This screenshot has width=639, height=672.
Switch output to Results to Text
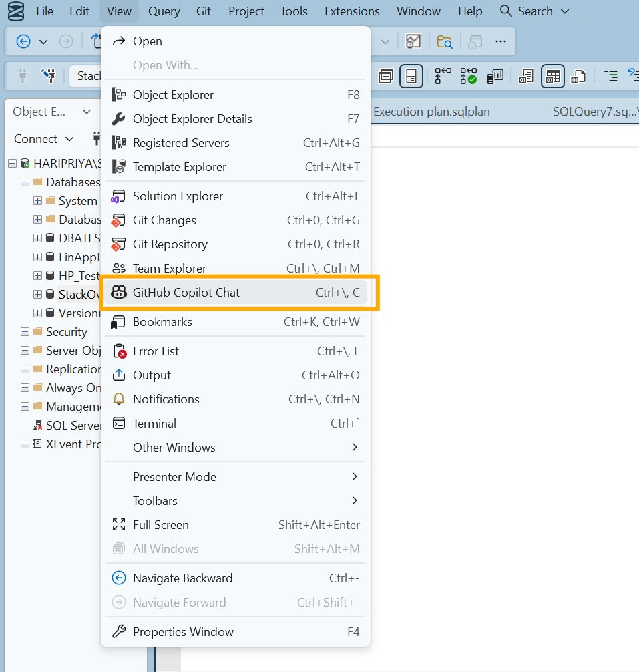(525, 77)
